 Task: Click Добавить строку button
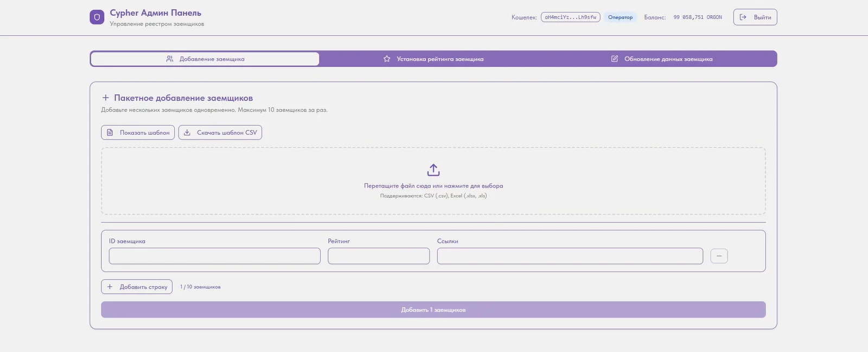point(137,287)
